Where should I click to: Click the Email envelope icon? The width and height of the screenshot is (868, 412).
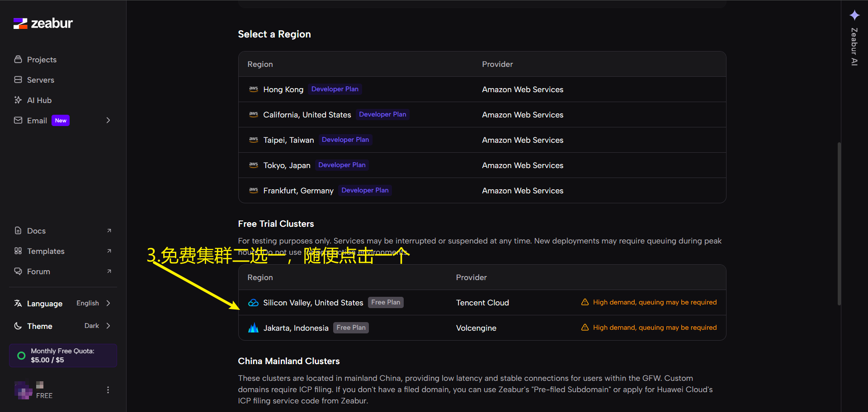coord(18,120)
